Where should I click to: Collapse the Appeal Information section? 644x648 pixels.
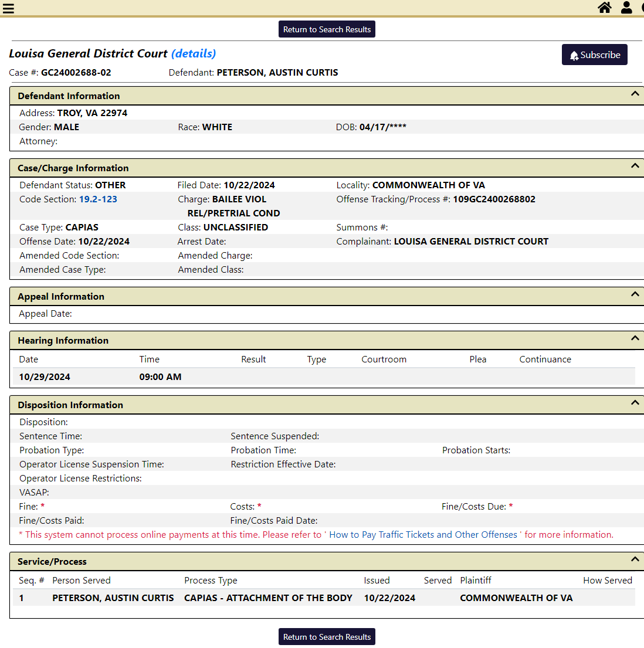[x=635, y=294]
